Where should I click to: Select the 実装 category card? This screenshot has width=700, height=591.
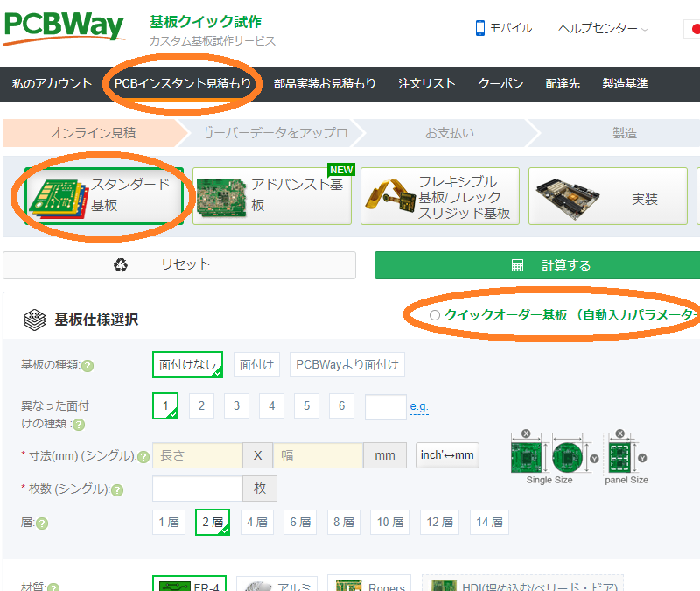pyautogui.click(x=607, y=196)
